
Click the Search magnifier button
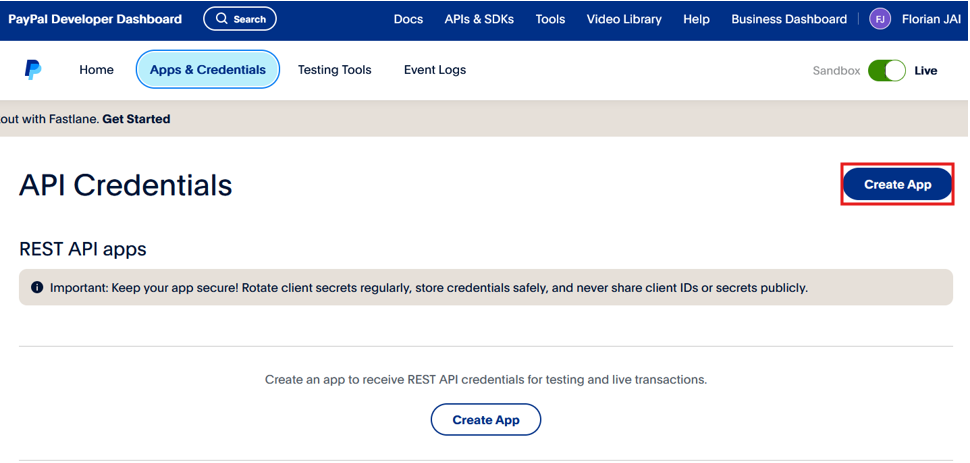click(240, 19)
